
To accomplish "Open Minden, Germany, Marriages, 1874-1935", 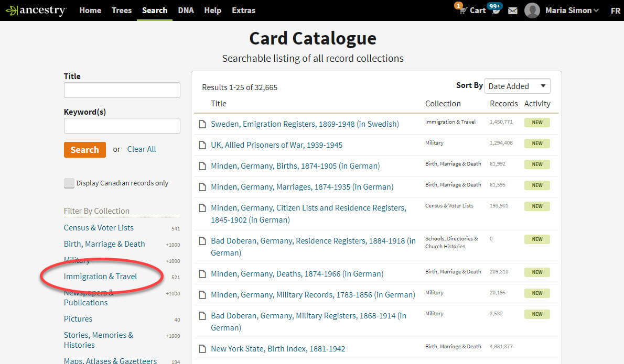I will pos(302,187).
